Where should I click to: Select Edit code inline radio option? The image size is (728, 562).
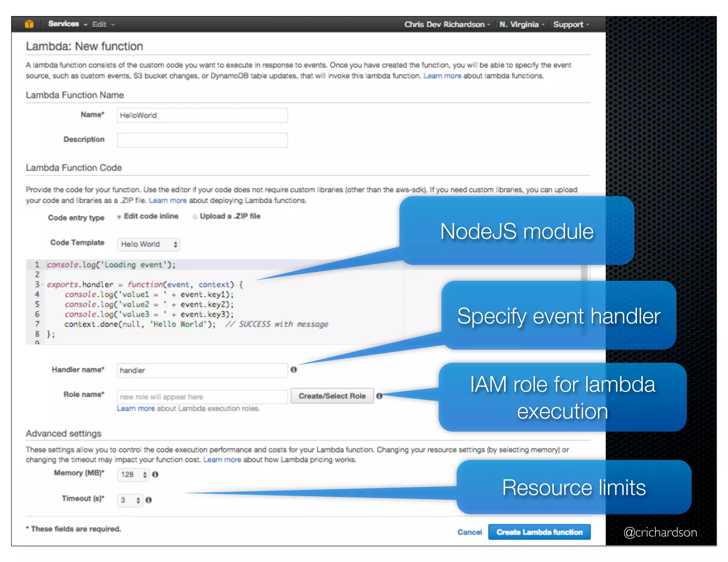119,217
